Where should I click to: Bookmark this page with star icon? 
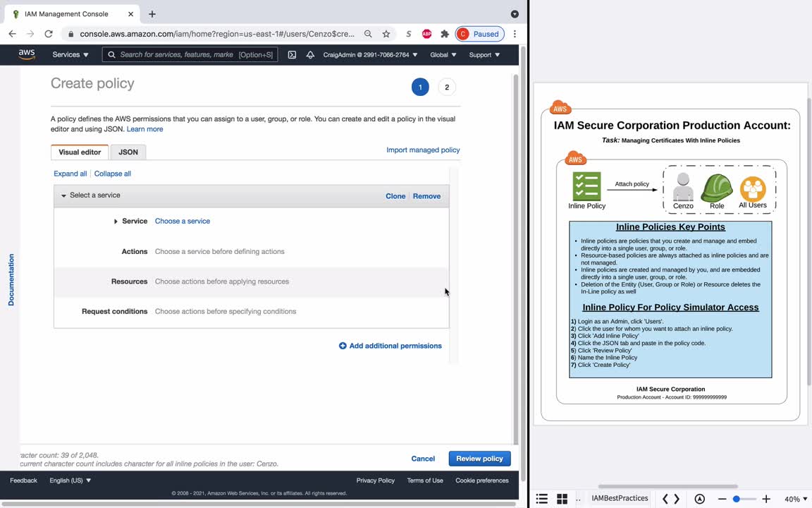click(386, 34)
